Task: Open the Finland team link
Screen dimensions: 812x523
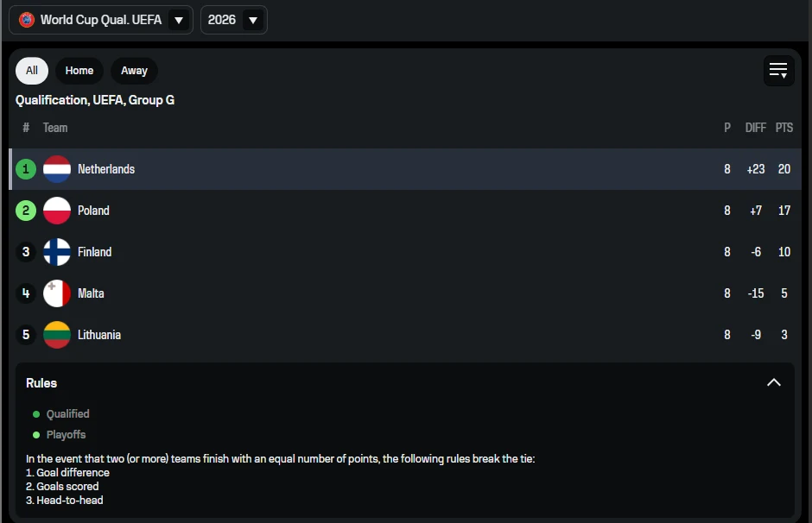Action: coord(95,252)
